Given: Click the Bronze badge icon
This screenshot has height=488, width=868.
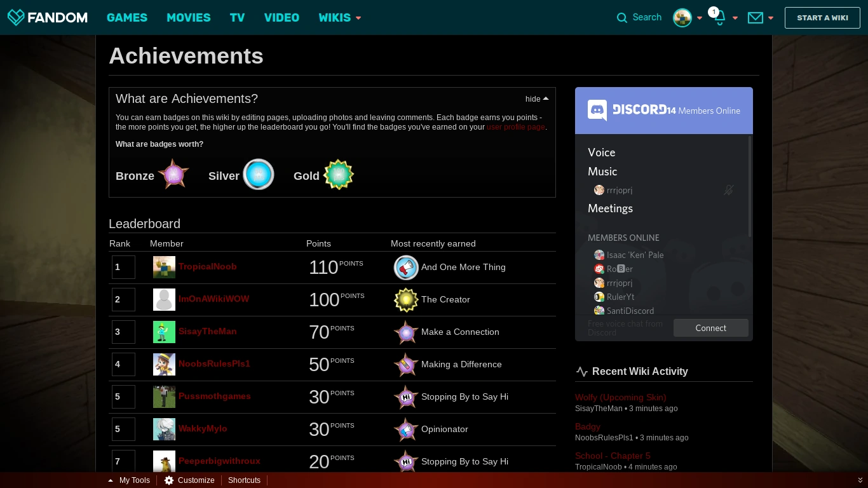Looking at the screenshot, I should click(x=173, y=175).
